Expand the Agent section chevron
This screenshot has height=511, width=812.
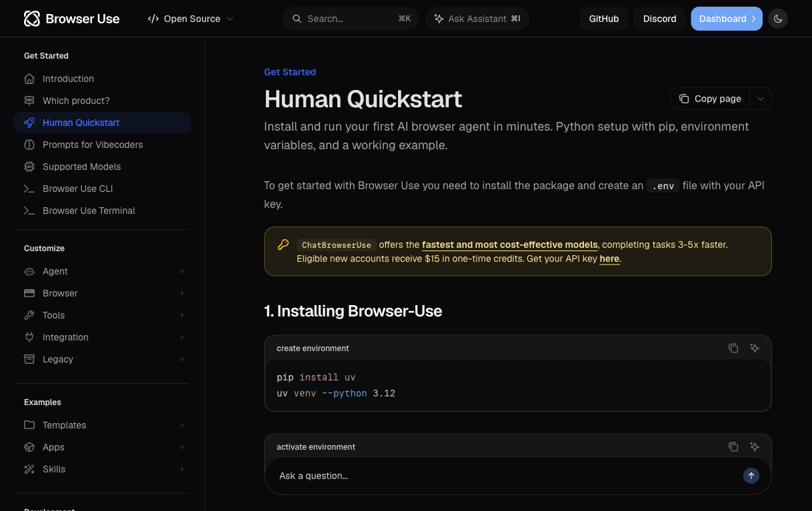click(x=182, y=271)
